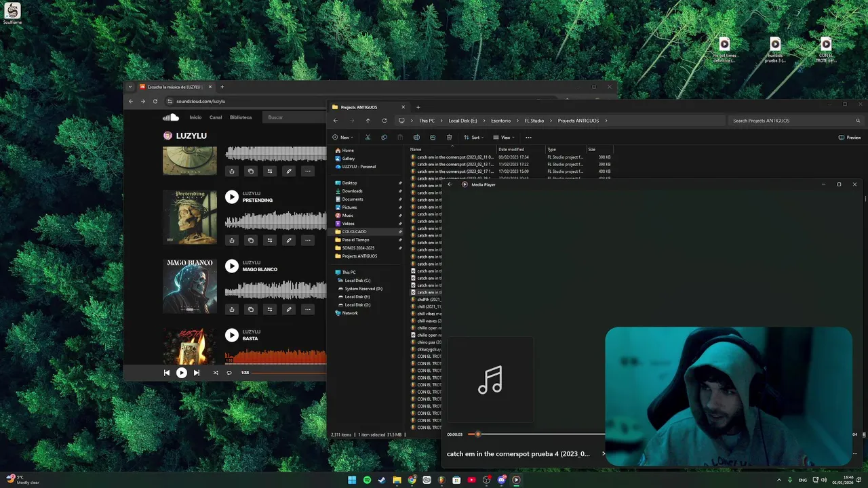Seek on the Media Player progress slider
868x488 pixels.
tap(536, 434)
